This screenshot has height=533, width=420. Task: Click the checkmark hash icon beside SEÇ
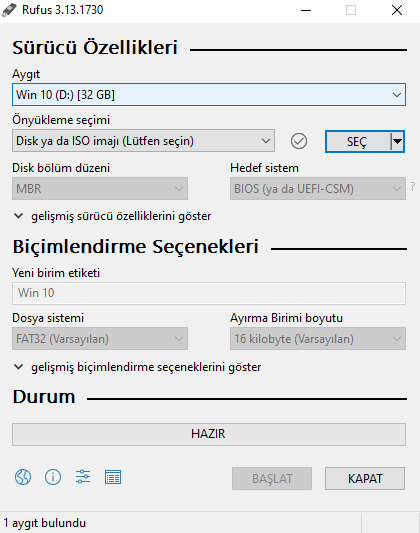click(299, 141)
